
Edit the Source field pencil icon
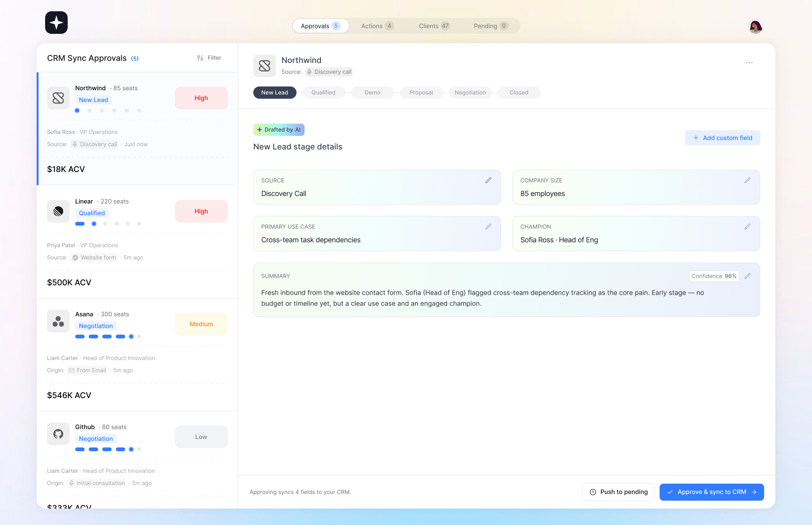488,180
